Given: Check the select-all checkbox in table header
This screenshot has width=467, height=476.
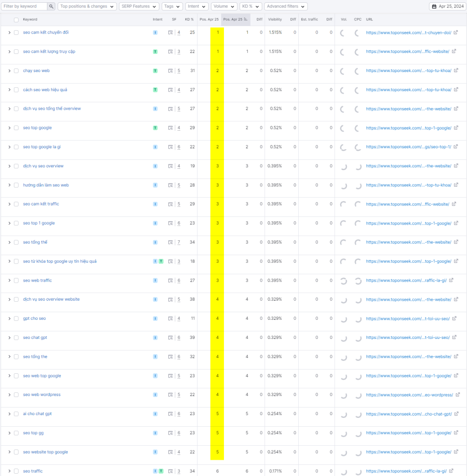Looking at the screenshot, I should (x=16, y=20).
